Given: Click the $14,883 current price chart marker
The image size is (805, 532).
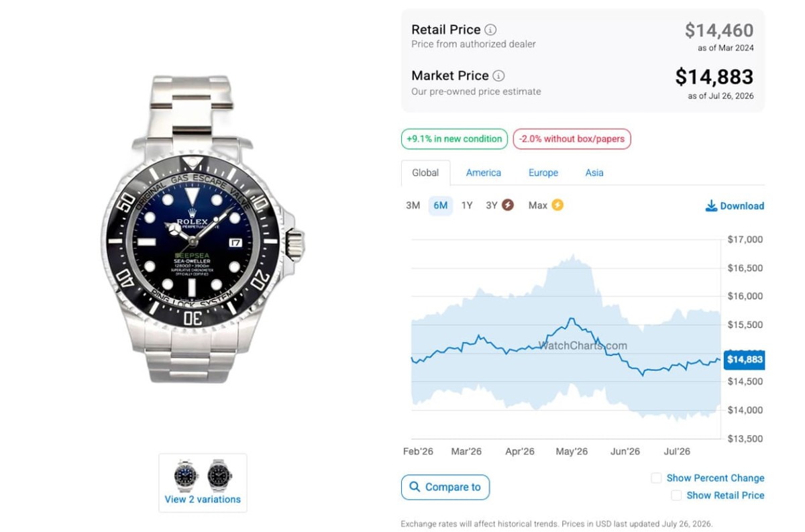Looking at the screenshot, I should [x=744, y=360].
